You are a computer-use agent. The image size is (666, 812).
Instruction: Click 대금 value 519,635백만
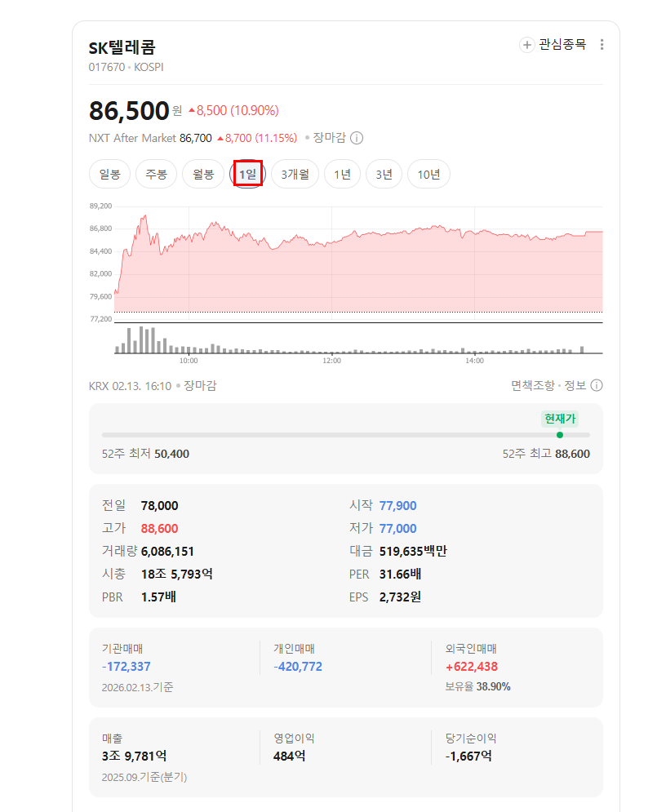413,552
